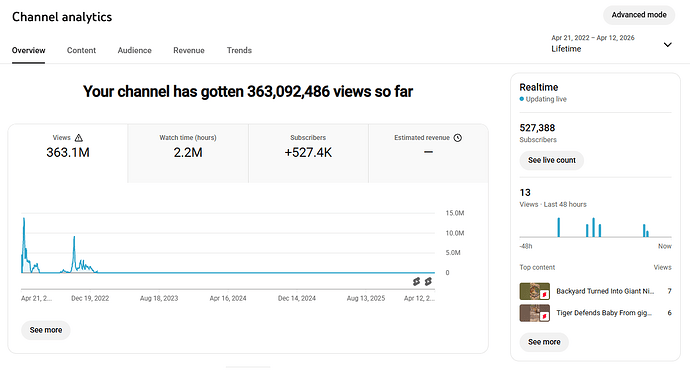Click the second views peak near Dec 2022
Image resolution: width=690 pixels, height=370 pixels.
(x=74, y=237)
